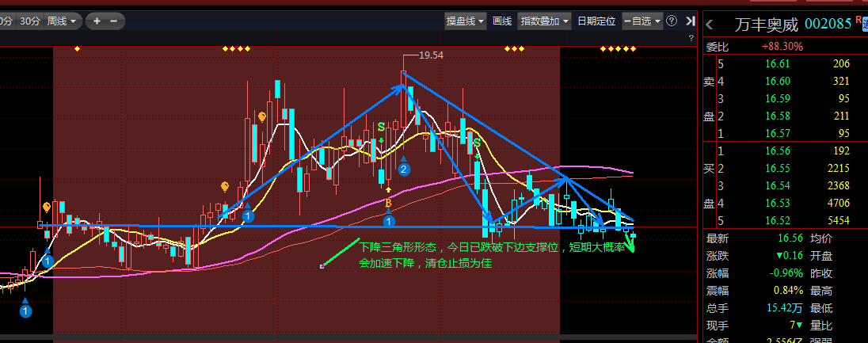Click the 开盘 label
This screenshot has width=868, height=343.
821,256
